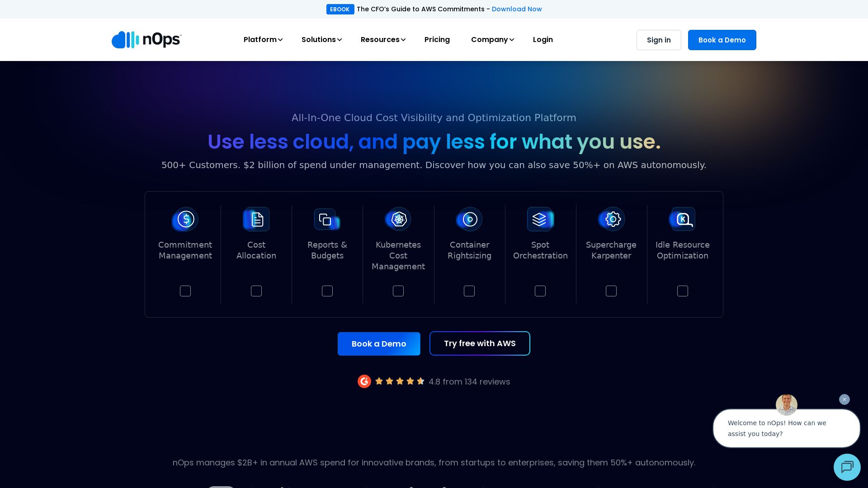868x488 pixels.
Task: Click the Idle Resource Optimization magnifier icon
Action: [x=683, y=219]
